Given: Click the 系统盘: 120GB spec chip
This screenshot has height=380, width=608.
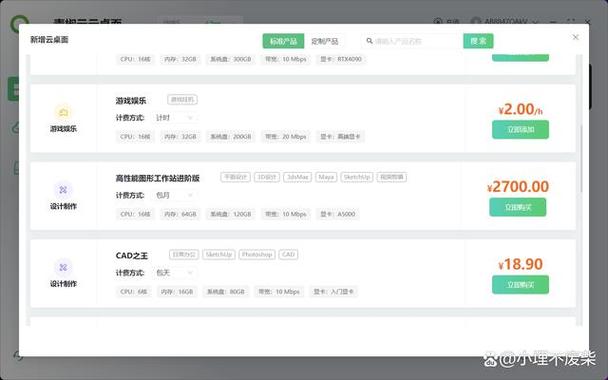Looking at the screenshot, I should (x=231, y=214).
